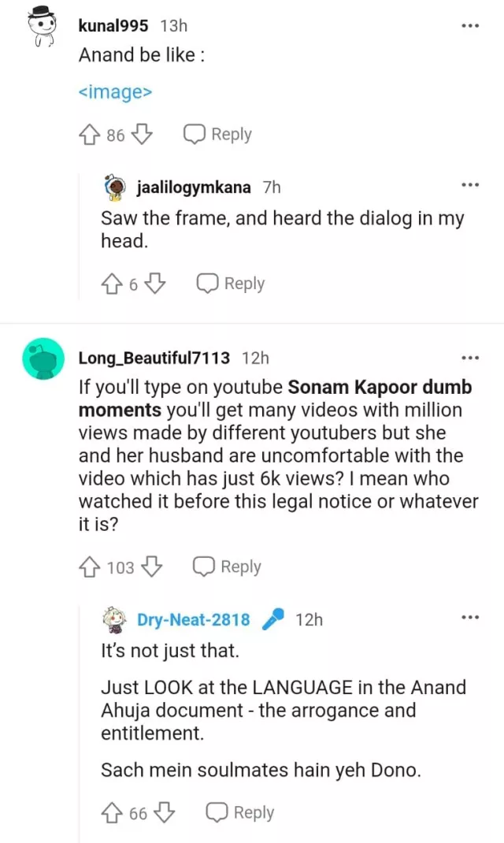Downvote Long_Beautiful7113's comment
This screenshot has width=504, height=843.
152,566
